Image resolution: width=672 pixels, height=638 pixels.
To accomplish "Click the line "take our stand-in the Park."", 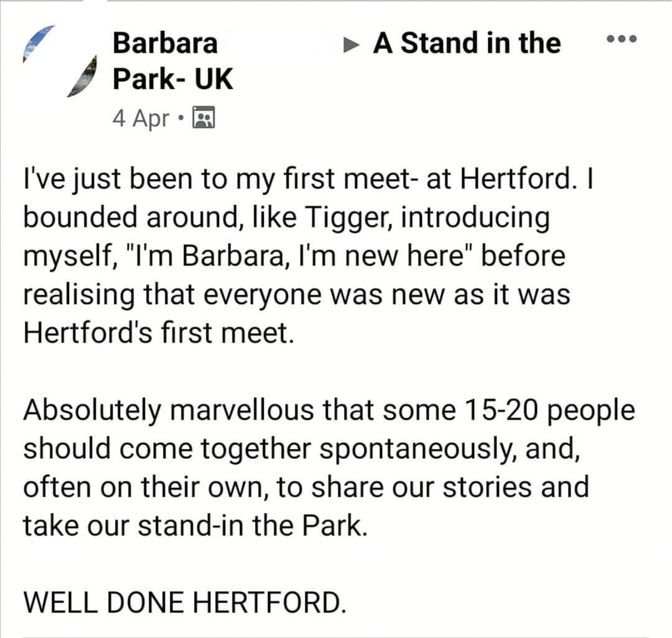I will point(193,524).
